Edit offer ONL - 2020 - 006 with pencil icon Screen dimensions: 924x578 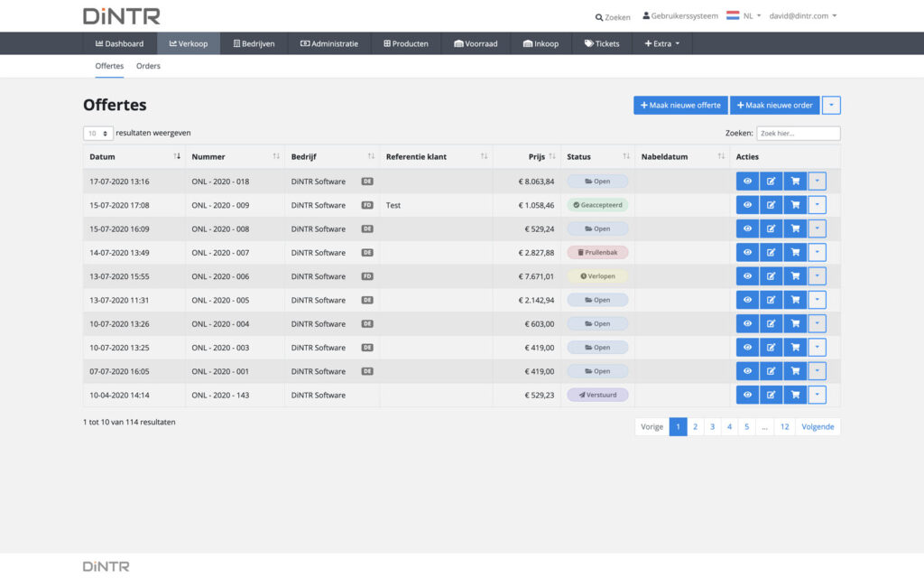point(771,276)
